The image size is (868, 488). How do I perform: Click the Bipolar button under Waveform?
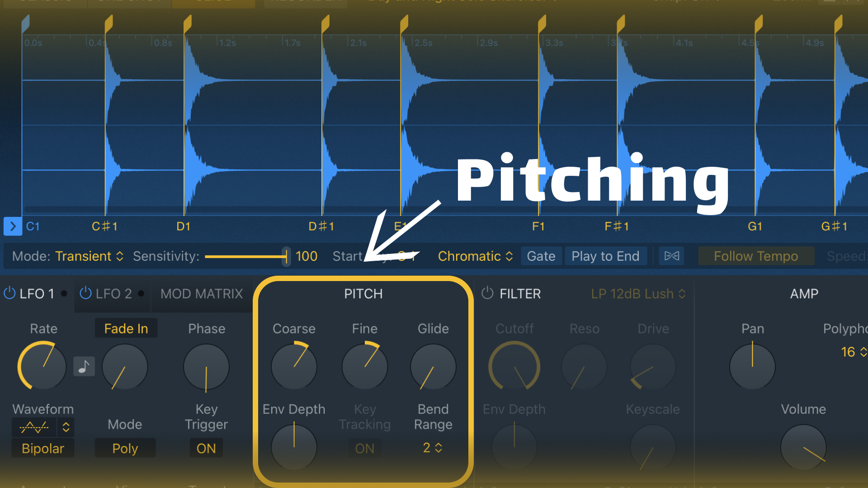[x=43, y=448]
